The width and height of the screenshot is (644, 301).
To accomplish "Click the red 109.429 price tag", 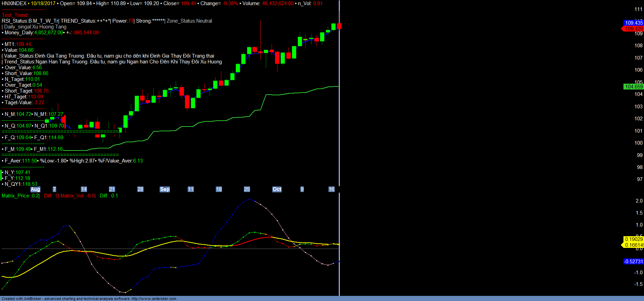I will pyautogui.click(x=633, y=29).
